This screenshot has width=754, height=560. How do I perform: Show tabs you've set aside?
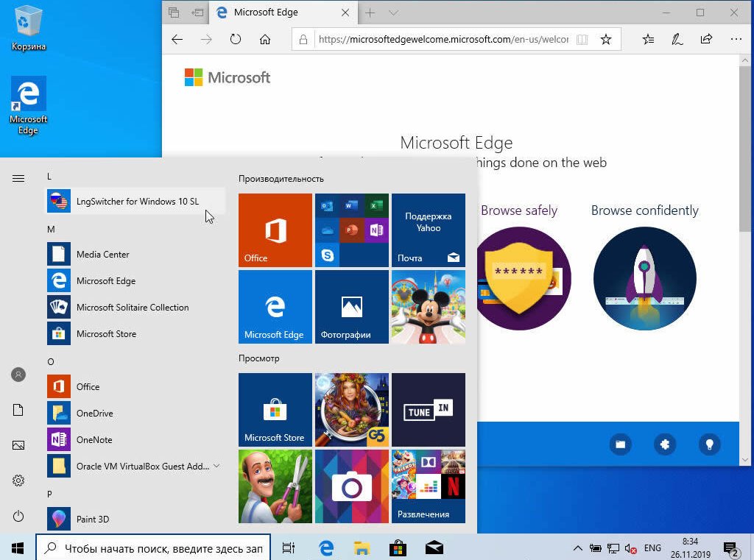(x=174, y=13)
